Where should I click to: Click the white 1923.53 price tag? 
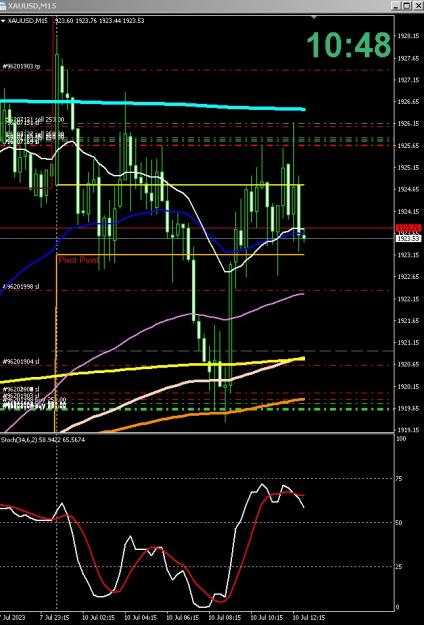point(408,238)
